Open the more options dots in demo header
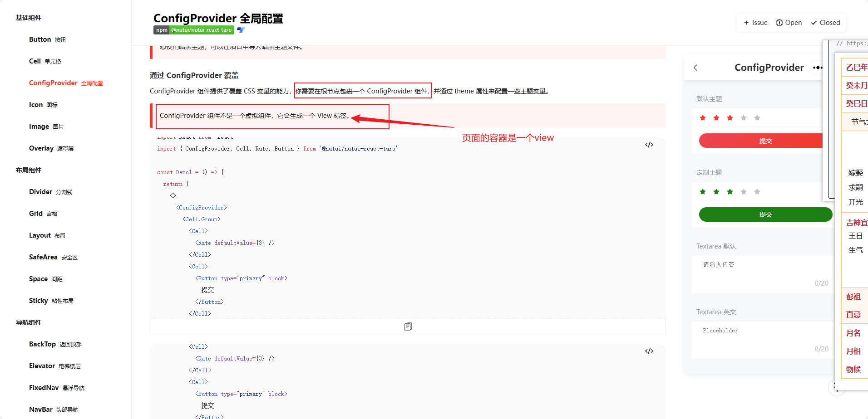Viewport: 868px width, 419px height. pos(818,68)
